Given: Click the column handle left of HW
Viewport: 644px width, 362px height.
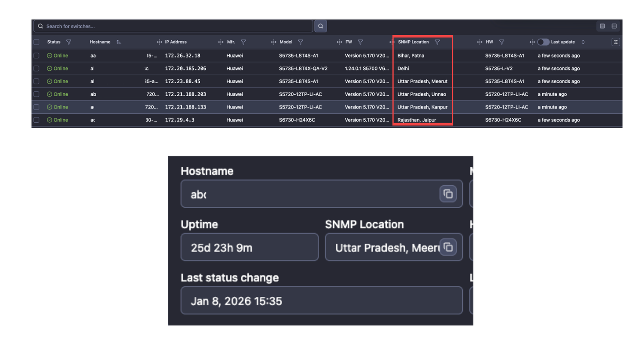Looking at the screenshot, I should click(x=480, y=42).
